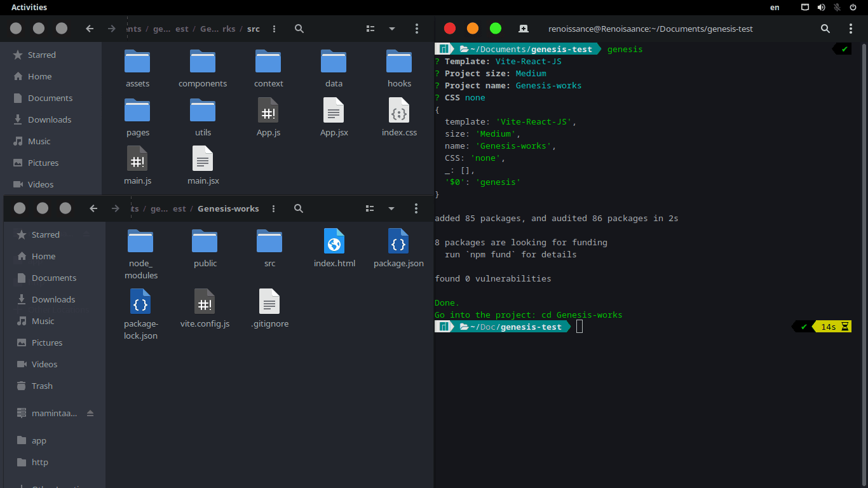868x488 pixels.
Task: Open the components folder
Action: point(203,62)
